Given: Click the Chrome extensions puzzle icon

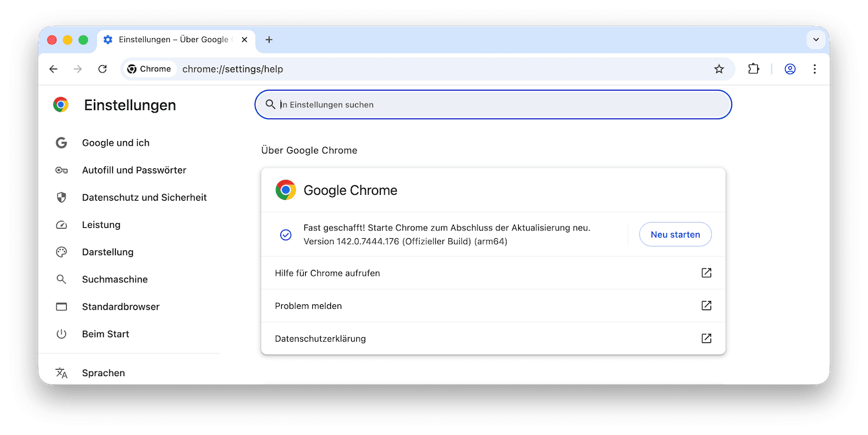Looking at the screenshot, I should click(753, 69).
